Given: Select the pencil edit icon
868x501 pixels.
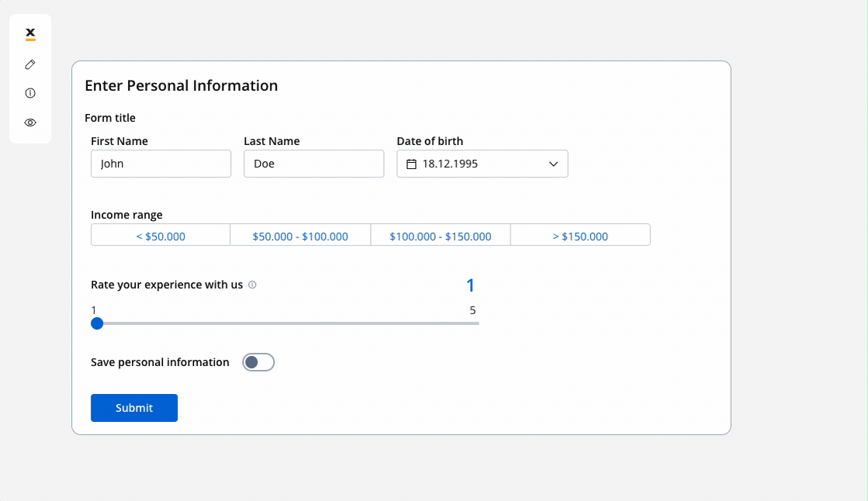Looking at the screenshot, I should tap(30, 65).
